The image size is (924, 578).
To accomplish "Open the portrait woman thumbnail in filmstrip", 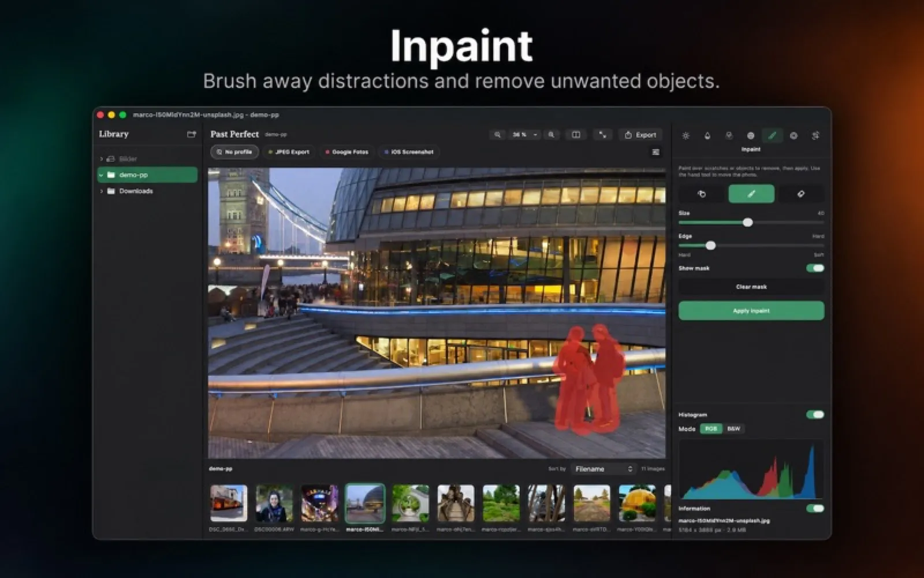I will pos(274,503).
